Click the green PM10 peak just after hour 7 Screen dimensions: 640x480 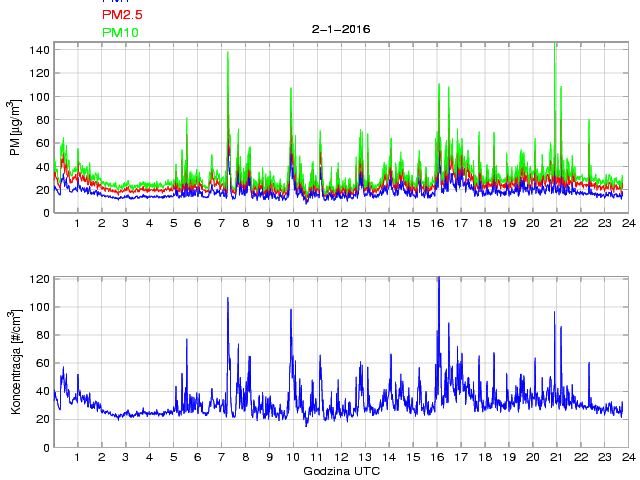pos(228,55)
